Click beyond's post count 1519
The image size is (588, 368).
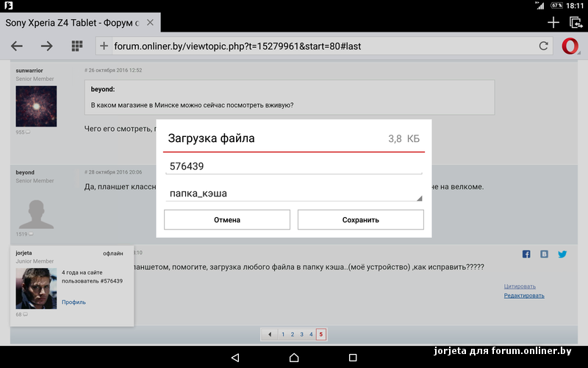click(24, 234)
